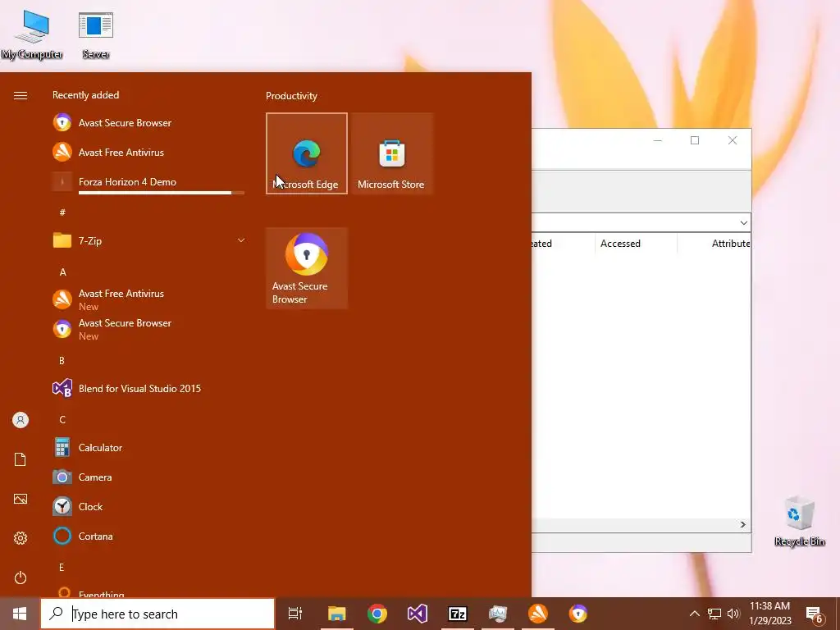840x630 pixels.
Task: Select the My Computer desktop icon
Action: pos(32,34)
